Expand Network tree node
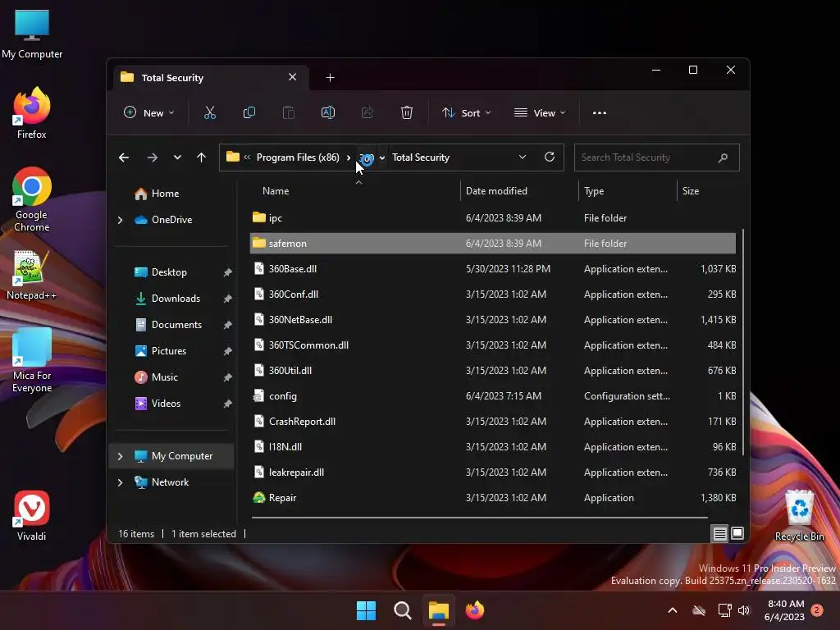The height and width of the screenshot is (630, 840). click(120, 482)
